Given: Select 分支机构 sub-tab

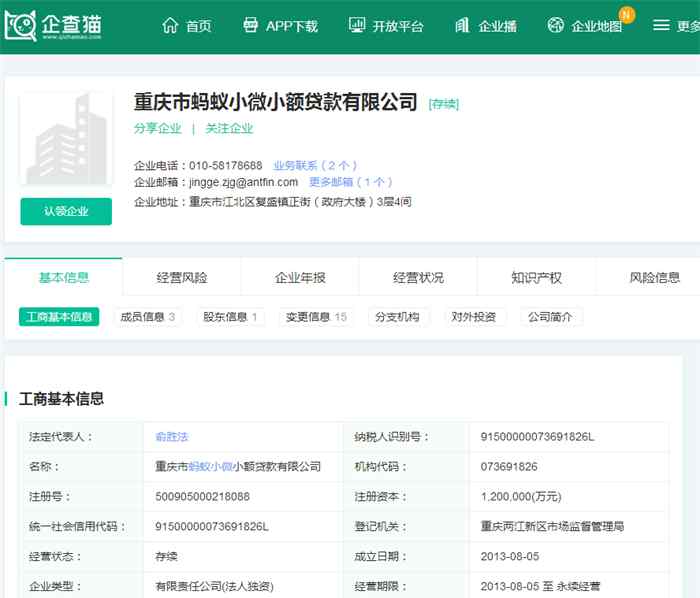Looking at the screenshot, I should point(397,317).
